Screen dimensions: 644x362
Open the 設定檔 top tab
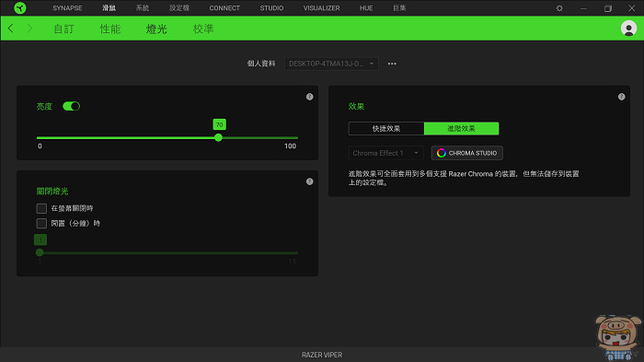[x=179, y=8]
